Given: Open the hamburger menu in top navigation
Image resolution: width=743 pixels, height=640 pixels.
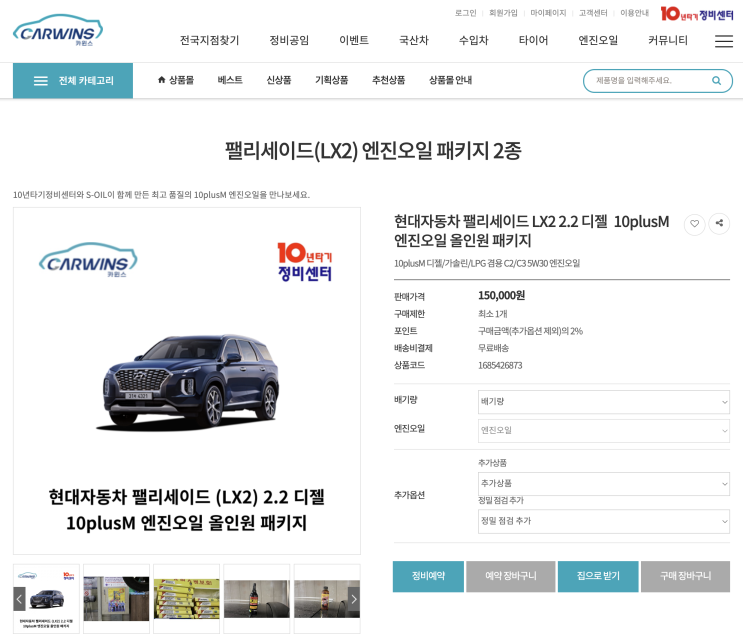Looking at the screenshot, I should tap(724, 41).
